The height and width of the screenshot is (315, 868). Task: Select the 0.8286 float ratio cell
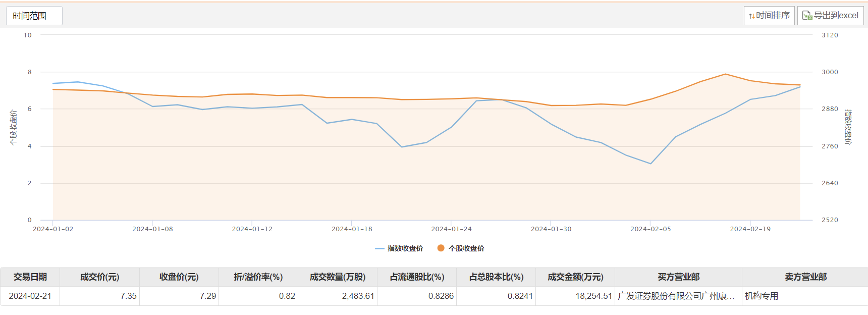coord(417,296)
